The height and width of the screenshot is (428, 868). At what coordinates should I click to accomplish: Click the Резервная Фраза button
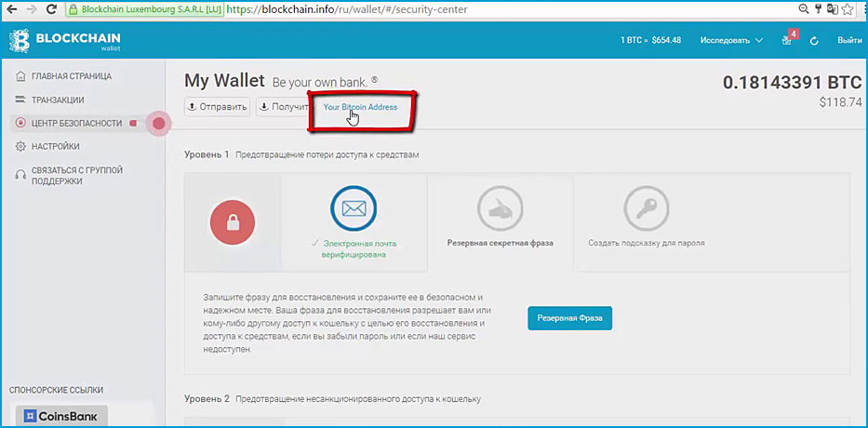pos(569,317)
